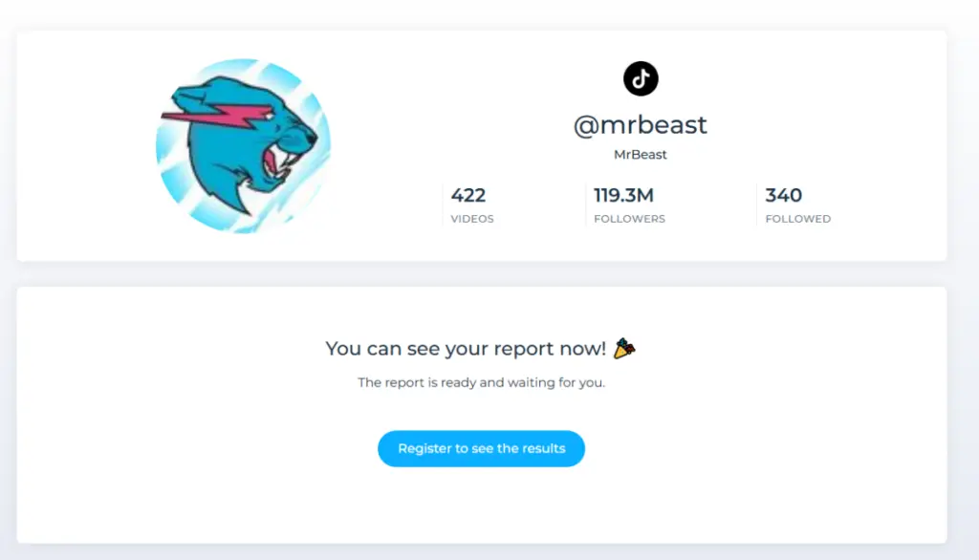Click the Register to see the results button
979x560 pixels.
click(481, 448)
